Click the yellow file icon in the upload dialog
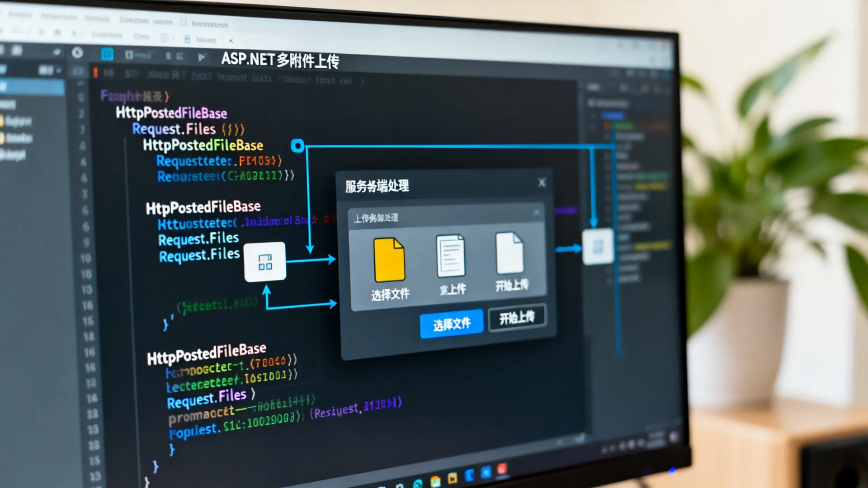 coord(389,260)
